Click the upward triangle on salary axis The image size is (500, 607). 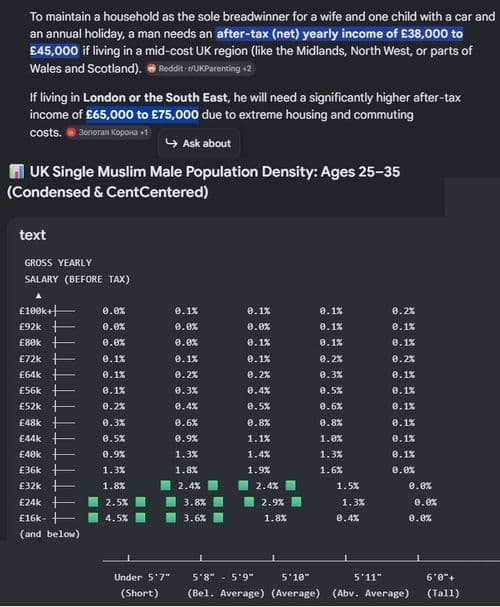pos(38,296)
